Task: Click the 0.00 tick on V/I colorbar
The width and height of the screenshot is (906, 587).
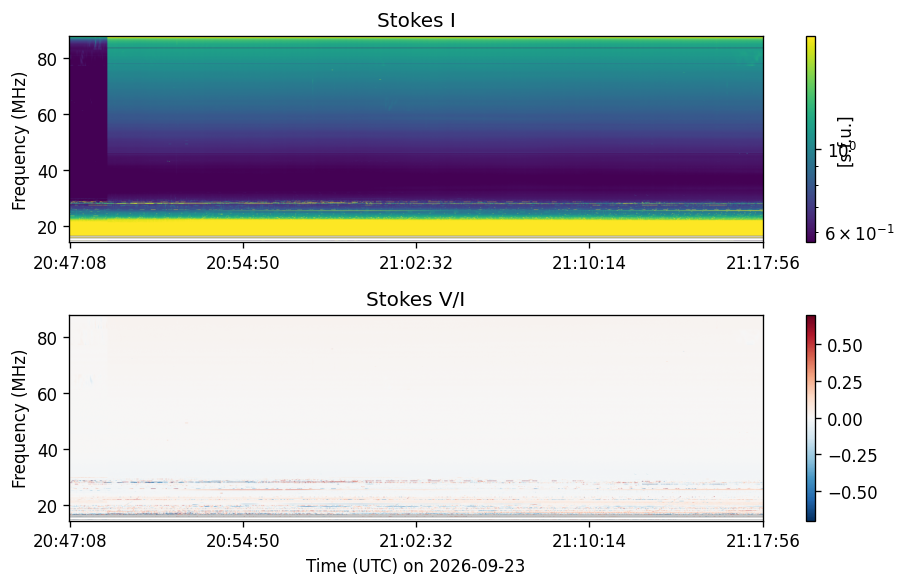Action: (x=844, y=419)
